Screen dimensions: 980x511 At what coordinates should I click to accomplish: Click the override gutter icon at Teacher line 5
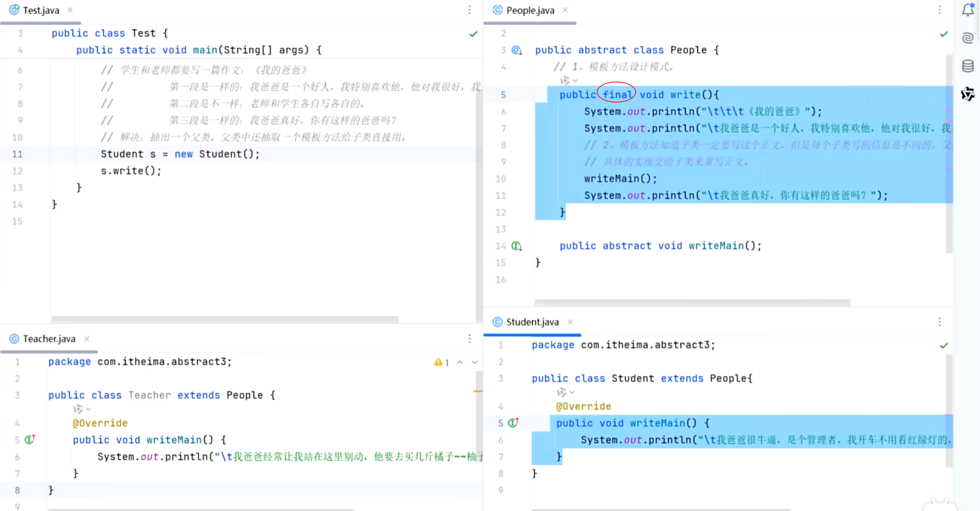(x=30, y=440)
